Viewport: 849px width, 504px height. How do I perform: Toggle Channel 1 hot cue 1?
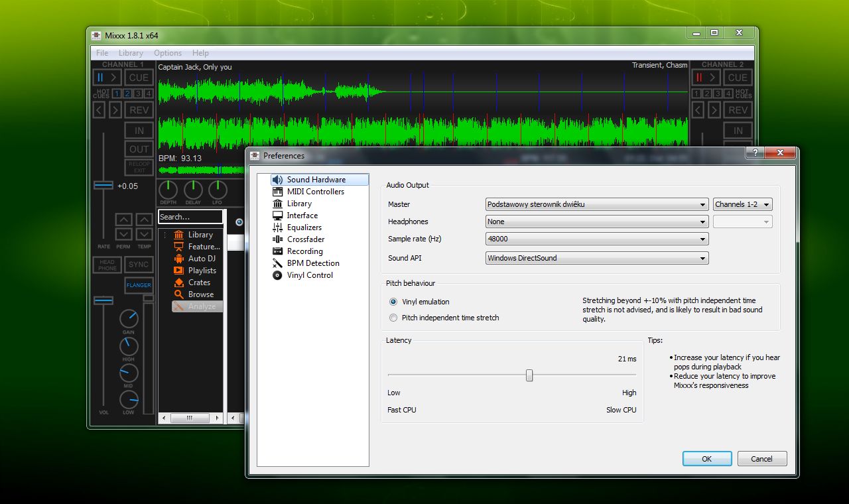117,94
